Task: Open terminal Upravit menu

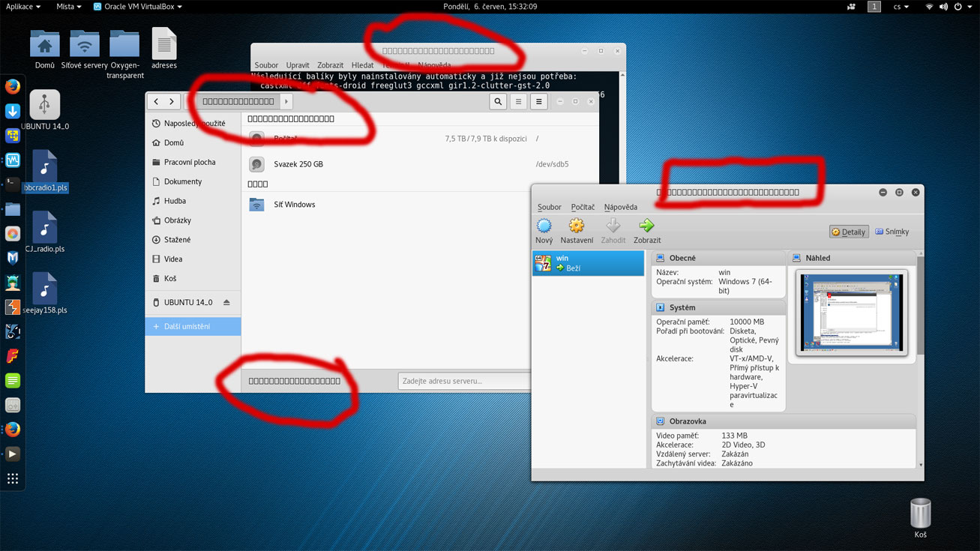Action: pyautogui.click(x=298, y=65)
